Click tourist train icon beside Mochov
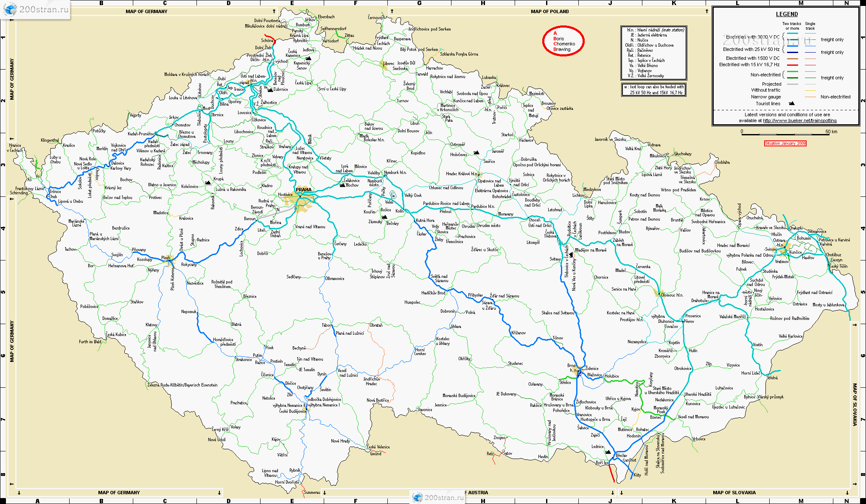 [x=342, y=185]
